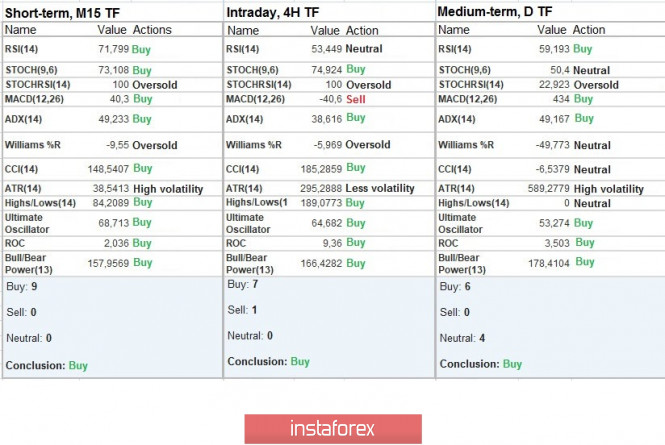Click the Medium-term Williams %R Neutral cell
665x445 pixels.
tap(592, 145)
